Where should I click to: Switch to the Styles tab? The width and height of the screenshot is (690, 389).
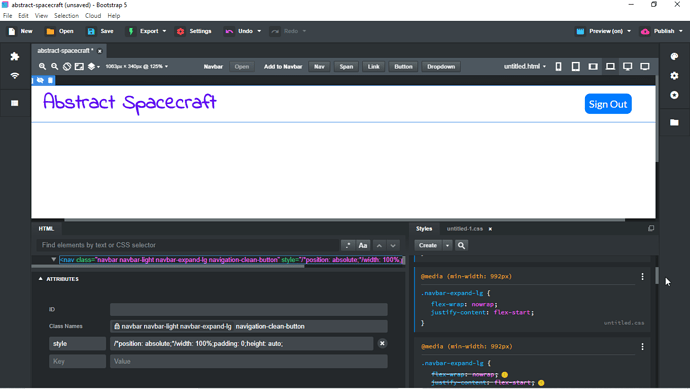point(424,229)
